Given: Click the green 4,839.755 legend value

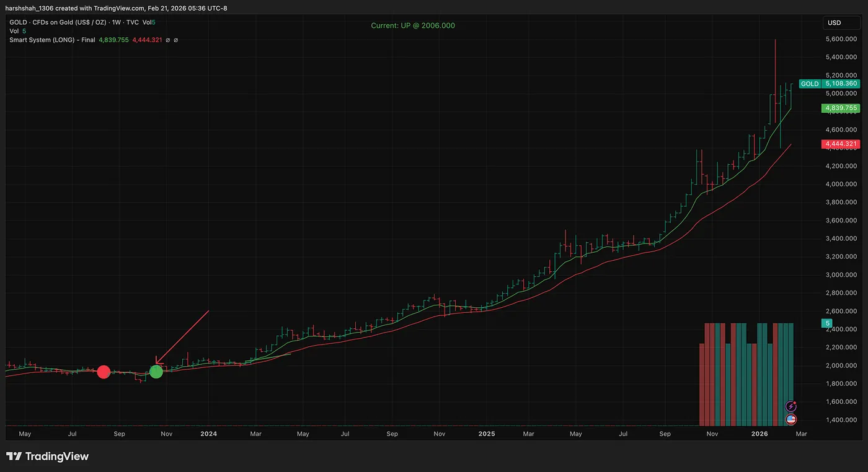Looking at the screenshot, I should point(113,40).
